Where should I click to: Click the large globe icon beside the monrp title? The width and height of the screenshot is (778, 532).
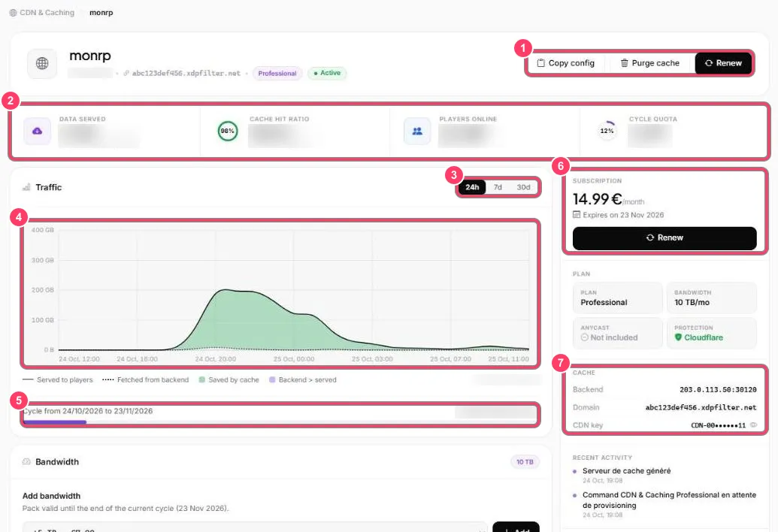(x=42, y=63)
